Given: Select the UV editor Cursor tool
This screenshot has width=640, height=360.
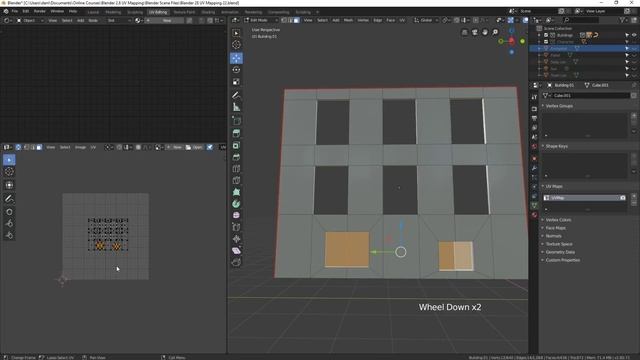Looking at the screenshot, I should pos(9,172).
